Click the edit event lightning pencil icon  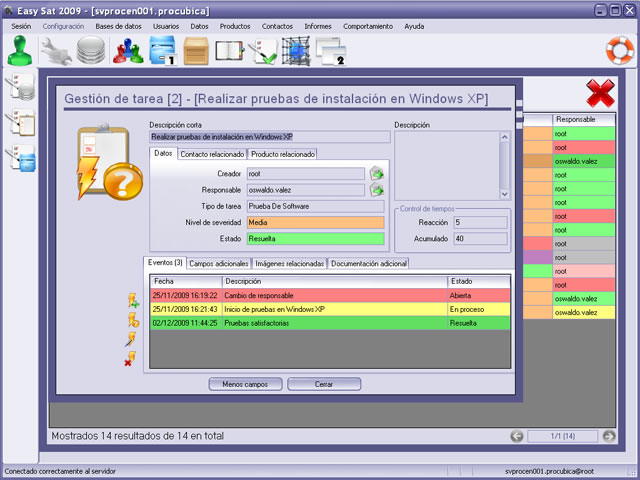(x=131, y=339)
